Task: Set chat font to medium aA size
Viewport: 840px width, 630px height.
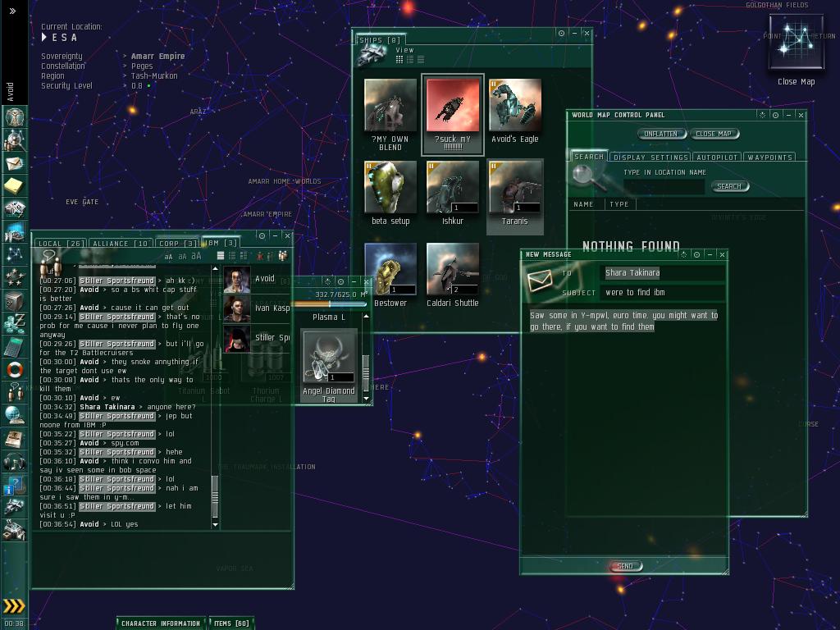Action: pyautogui.click(x=182, y=257)
